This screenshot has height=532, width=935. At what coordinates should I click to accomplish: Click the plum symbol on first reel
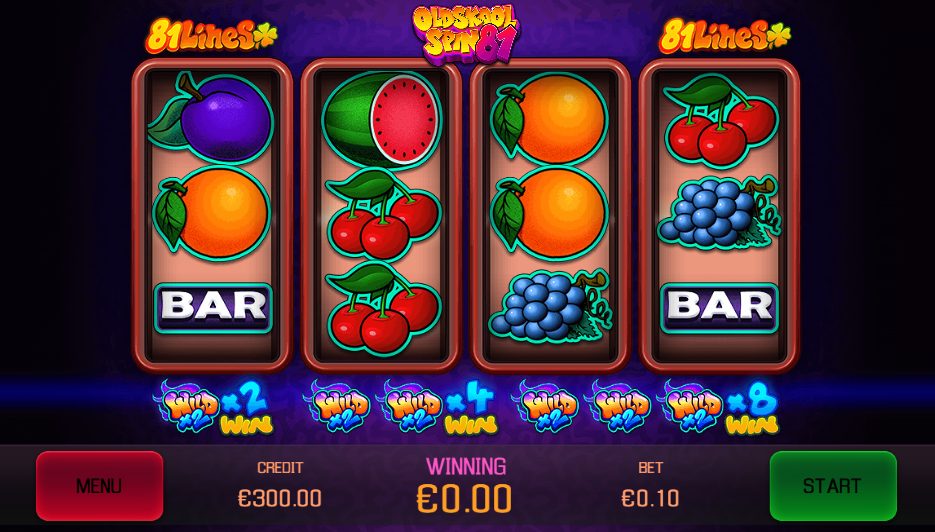point(211,117)
